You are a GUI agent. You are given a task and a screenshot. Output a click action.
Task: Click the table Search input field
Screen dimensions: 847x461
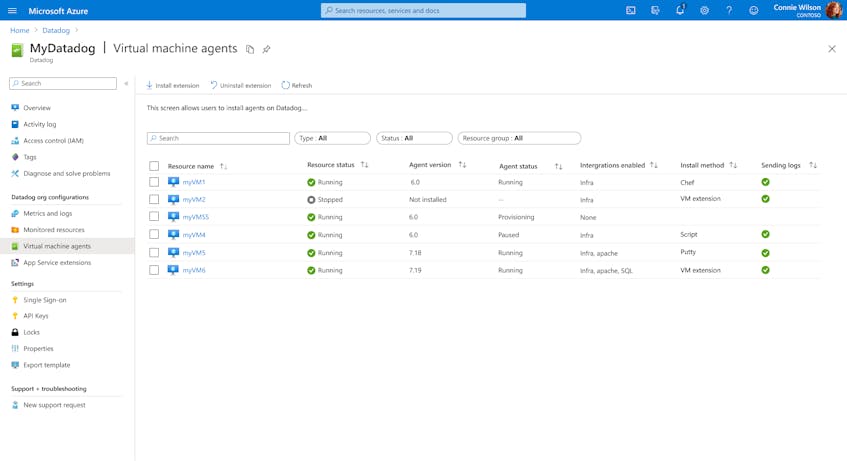(218, 138)
